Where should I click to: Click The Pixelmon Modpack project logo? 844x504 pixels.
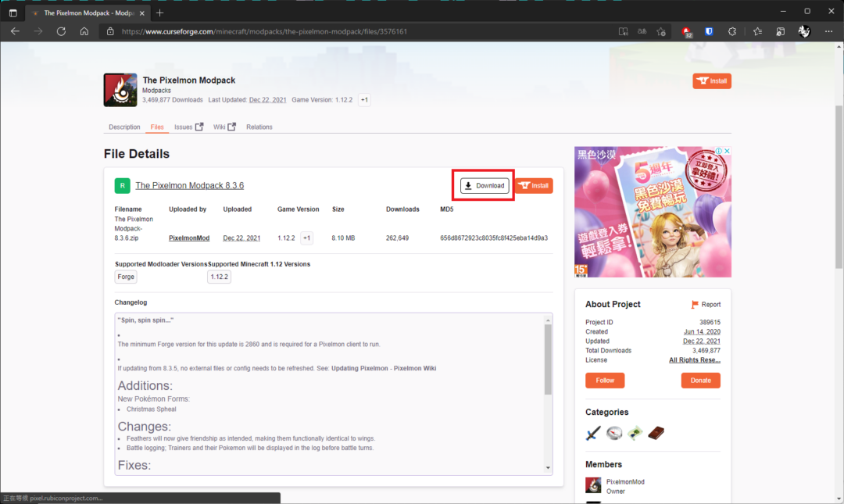click(120, 90)
